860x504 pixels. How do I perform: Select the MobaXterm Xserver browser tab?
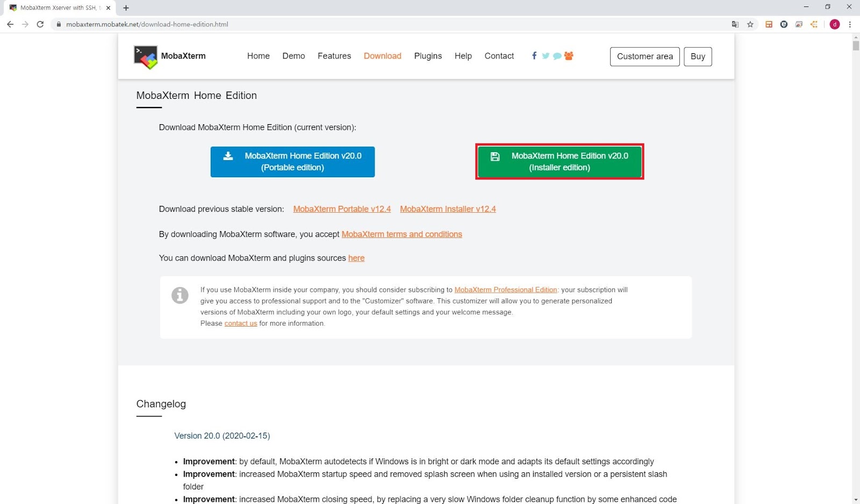click(59, 8)
